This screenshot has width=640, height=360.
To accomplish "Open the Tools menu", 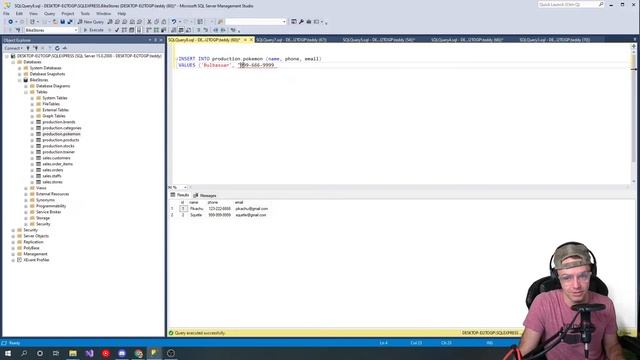I will [x=85, y=13].
